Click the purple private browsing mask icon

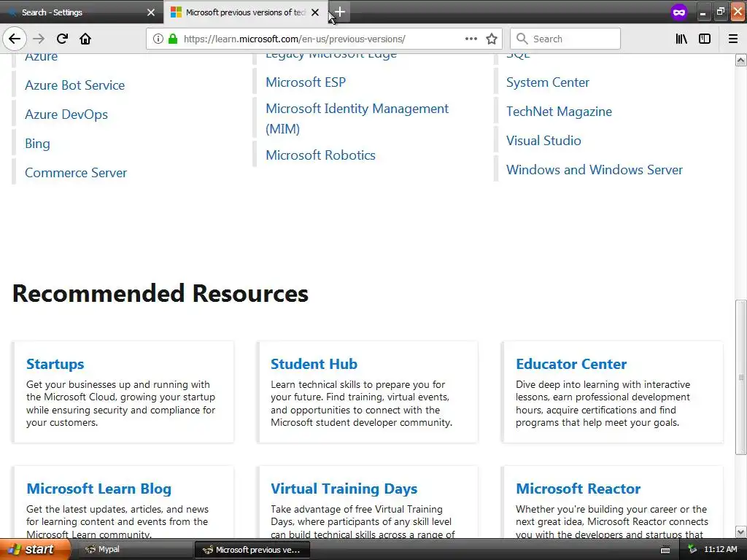pyautogui.click(x=679, y=12)
